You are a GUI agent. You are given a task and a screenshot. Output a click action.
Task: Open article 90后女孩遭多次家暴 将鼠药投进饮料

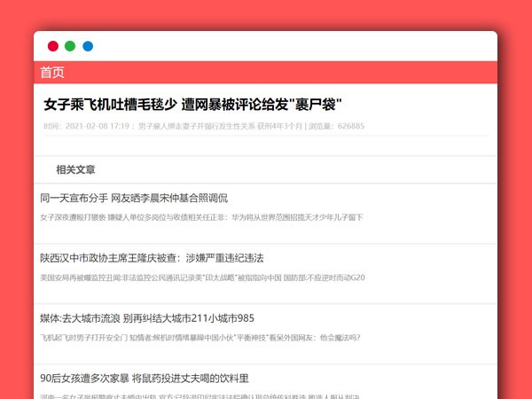coord(145,379)
